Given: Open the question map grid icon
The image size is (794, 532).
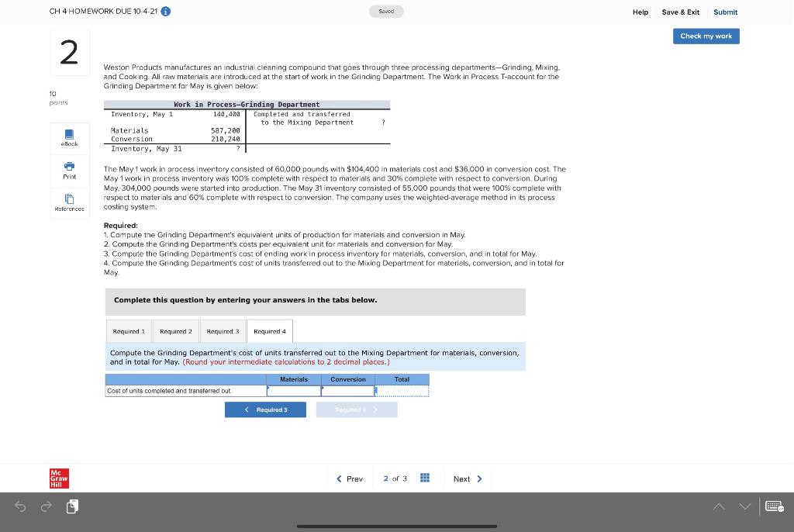Looking at the screenshot, I should [x=424, y=478].
